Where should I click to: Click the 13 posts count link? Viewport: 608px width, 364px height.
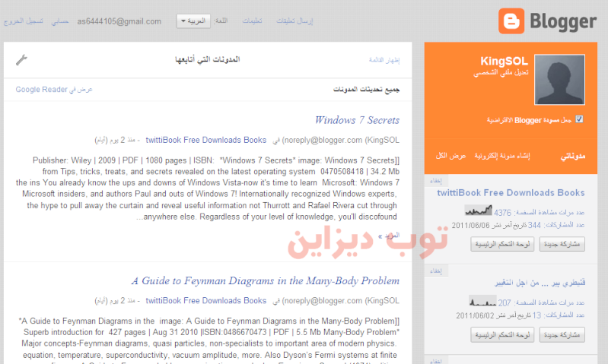(x=536, y=315)
